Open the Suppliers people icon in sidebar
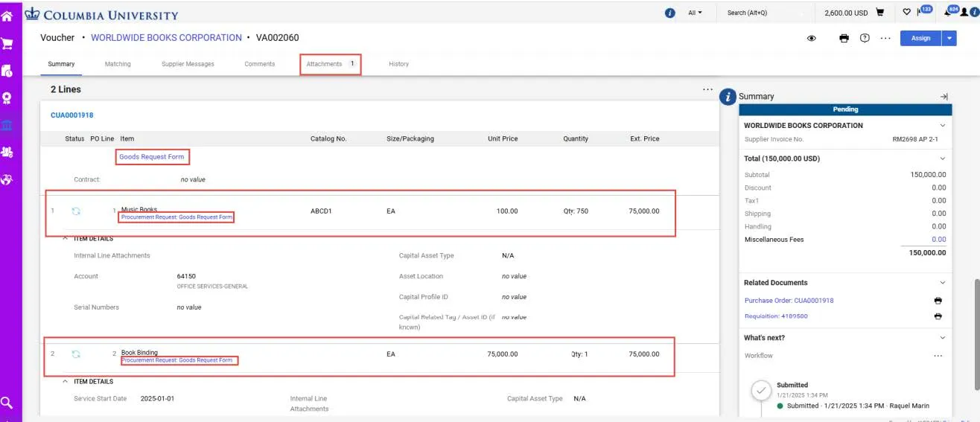 [7, 152]
